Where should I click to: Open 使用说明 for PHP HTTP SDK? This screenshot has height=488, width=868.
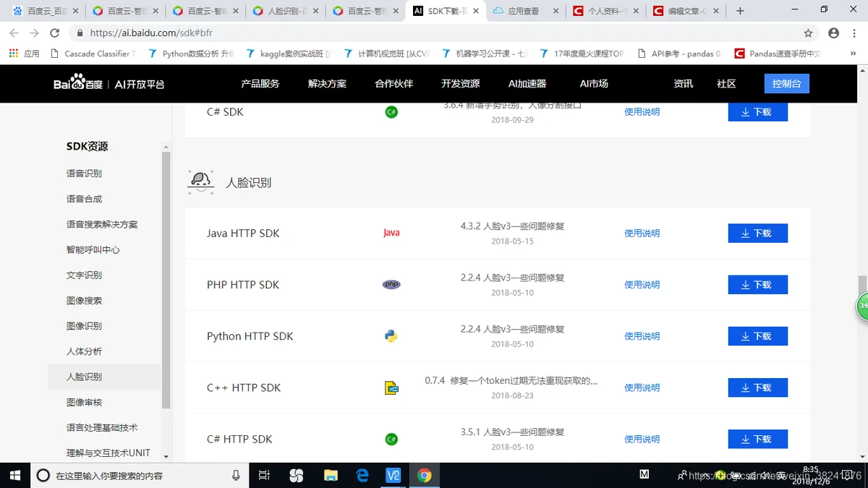[x=642, y=285]
